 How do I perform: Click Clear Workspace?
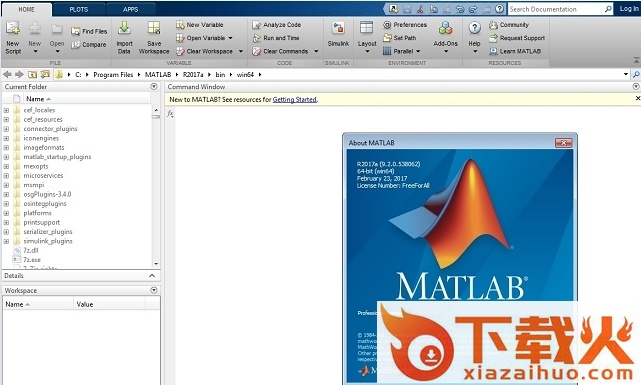tap(204, 51)
